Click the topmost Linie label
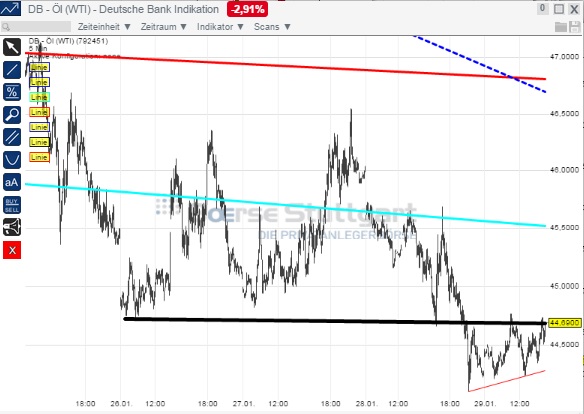The image size is (584, 414). coord(39,67)
